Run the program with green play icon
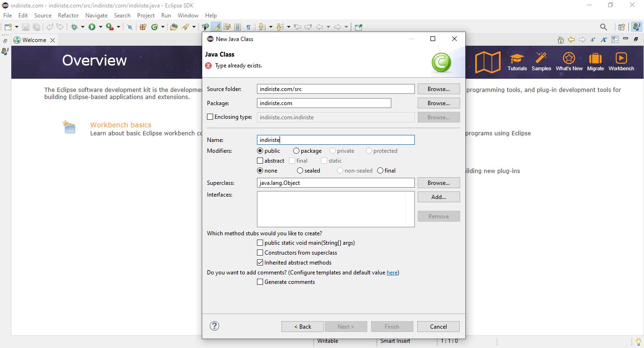The width and height of the screenshot is (644, 348). 92,27
